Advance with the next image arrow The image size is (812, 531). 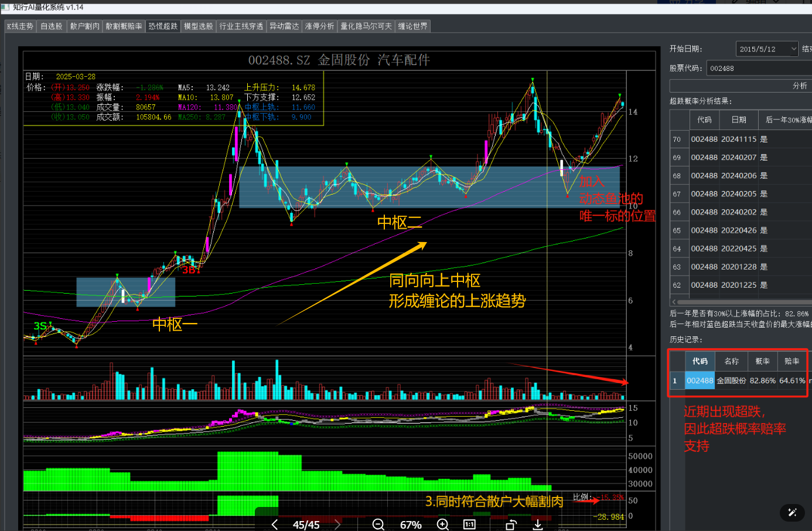(337, 525)
